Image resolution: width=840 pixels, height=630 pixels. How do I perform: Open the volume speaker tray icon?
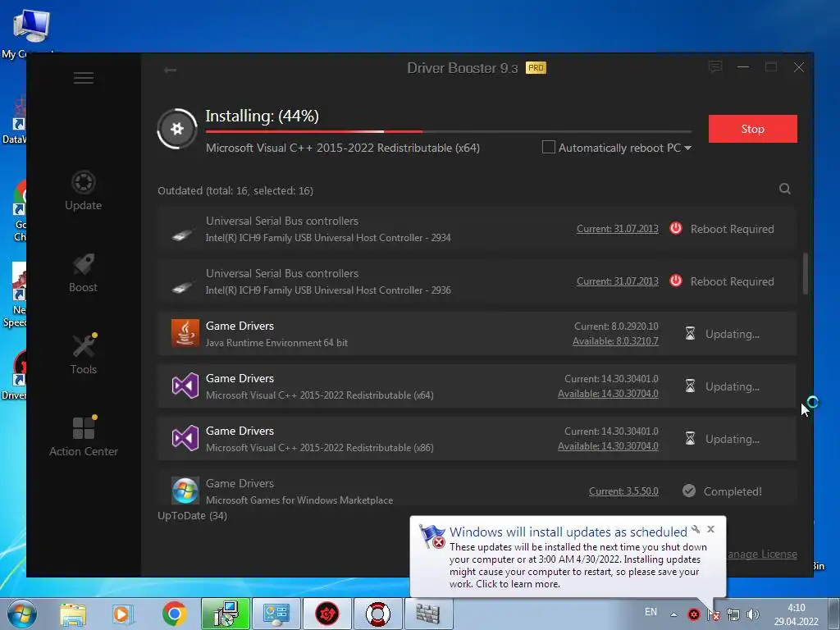point(753,614)
